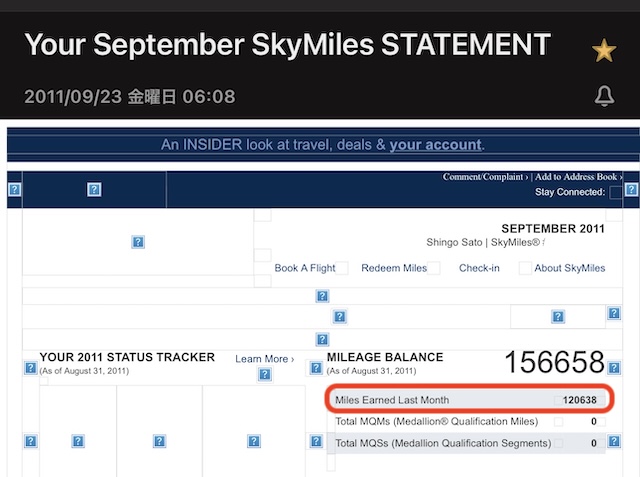Click the Total MQSs row label
640x477 pixels.
click(443, 443)
